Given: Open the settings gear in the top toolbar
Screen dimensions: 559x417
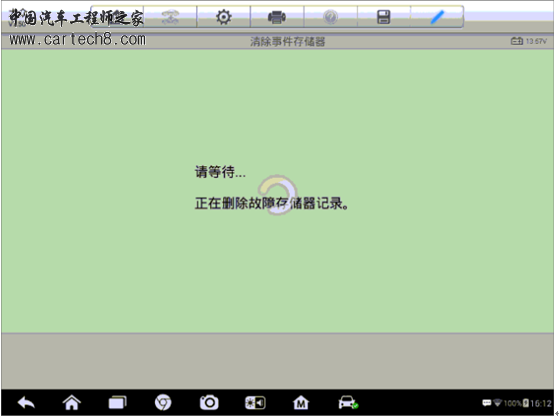Looking at the screenshot, I should (x=224, y=17).
